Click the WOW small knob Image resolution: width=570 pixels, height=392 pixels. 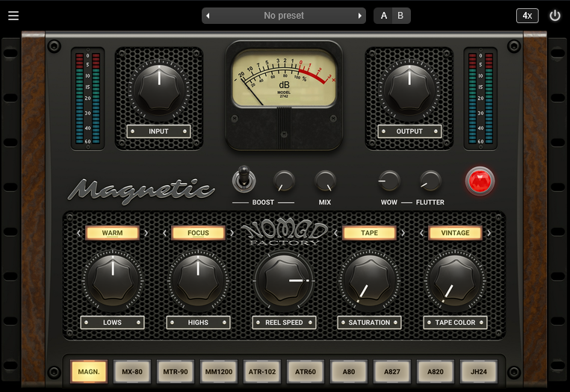tap(389, 181)
